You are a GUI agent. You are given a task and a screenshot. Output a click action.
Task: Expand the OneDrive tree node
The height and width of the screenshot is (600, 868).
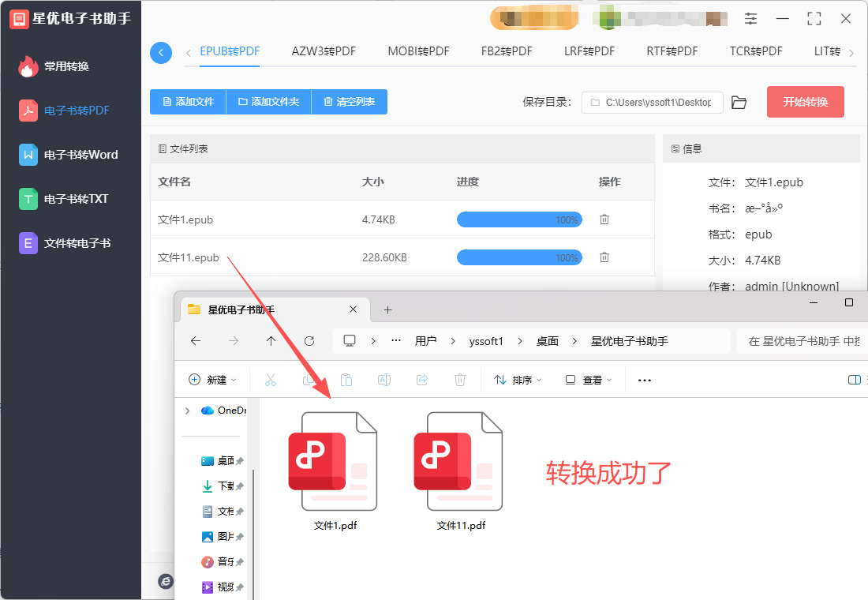point(188,411)
